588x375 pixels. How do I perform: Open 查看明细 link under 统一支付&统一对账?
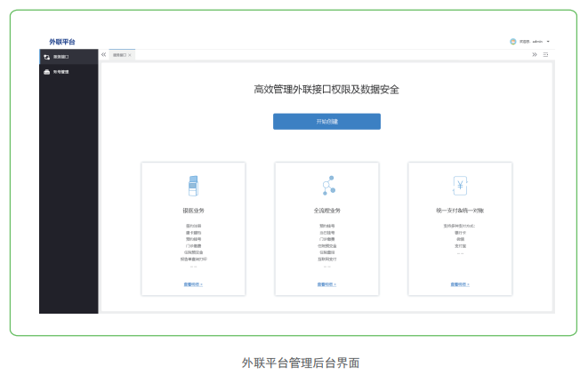click(x=460, y=284)
